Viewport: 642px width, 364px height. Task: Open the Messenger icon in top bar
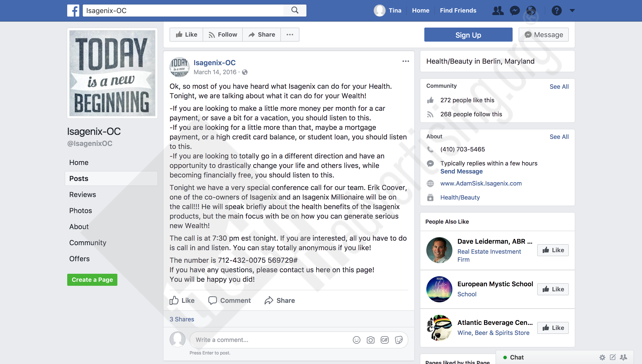point(515,11)
